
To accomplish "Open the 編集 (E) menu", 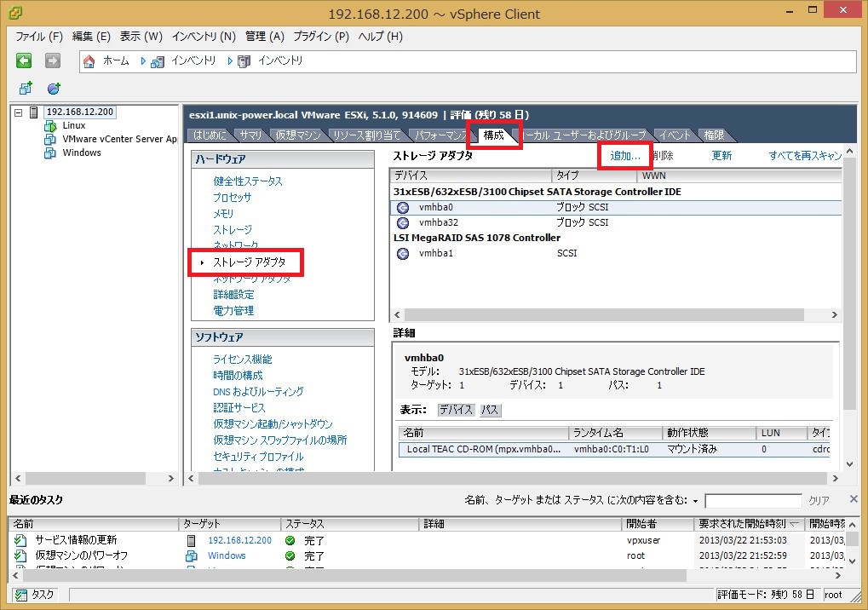I will click(x=91, y=37).
